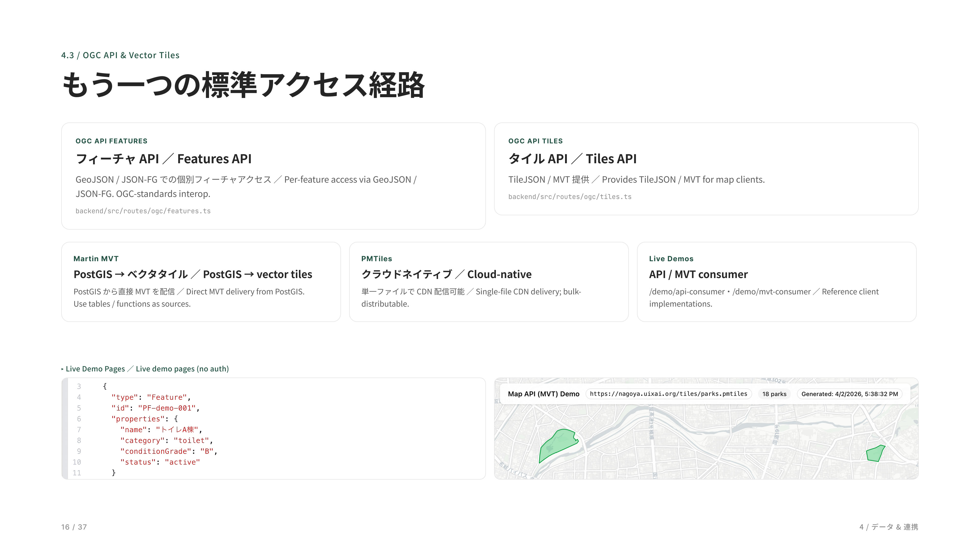Screen dimensions: 980x551
Task: Select the heading フィーチャ API / Features API
Action: (164, 159)
